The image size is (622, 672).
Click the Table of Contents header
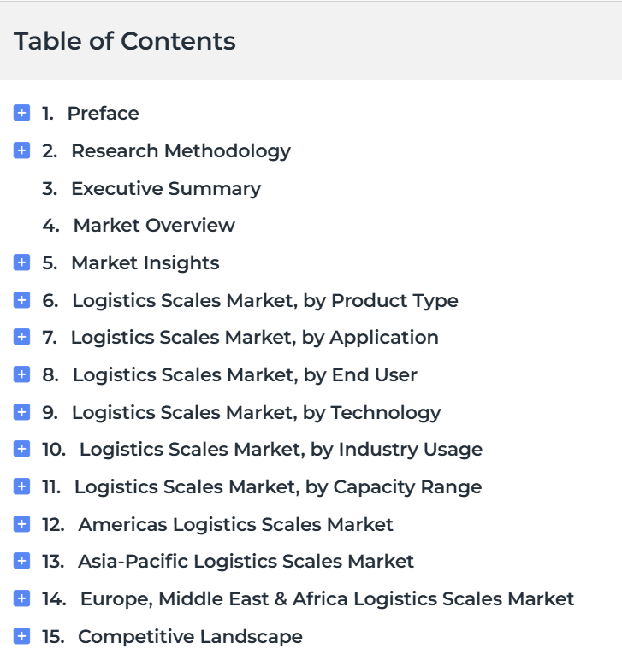[124, 41]
